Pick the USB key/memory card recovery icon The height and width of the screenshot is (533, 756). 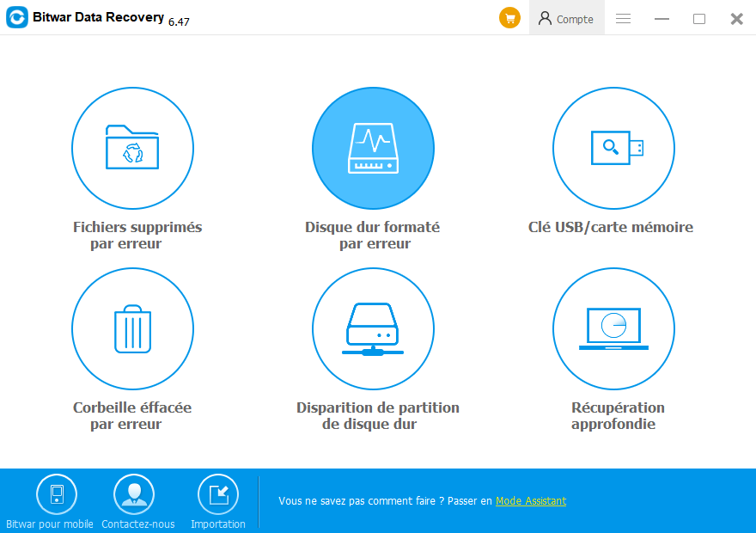(613, 148)
